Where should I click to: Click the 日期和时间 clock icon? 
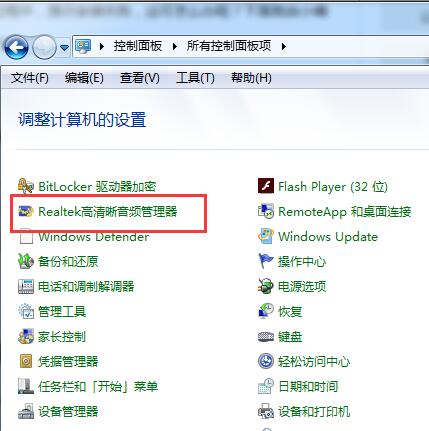tap(266, 386)
